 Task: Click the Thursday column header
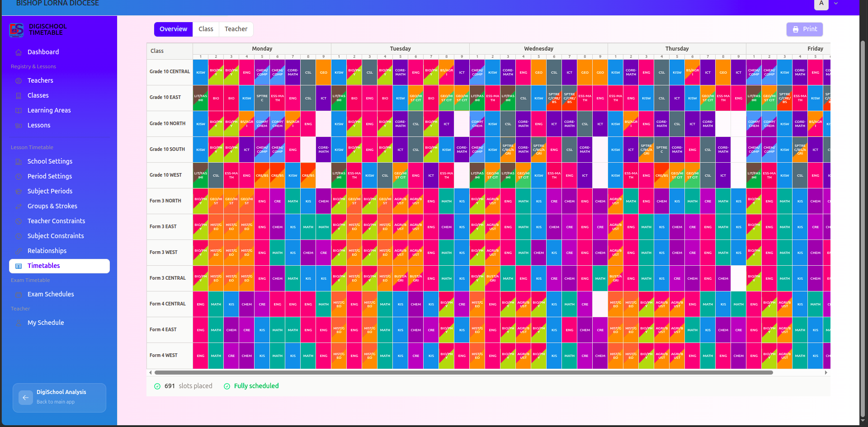tap(677, 49)
